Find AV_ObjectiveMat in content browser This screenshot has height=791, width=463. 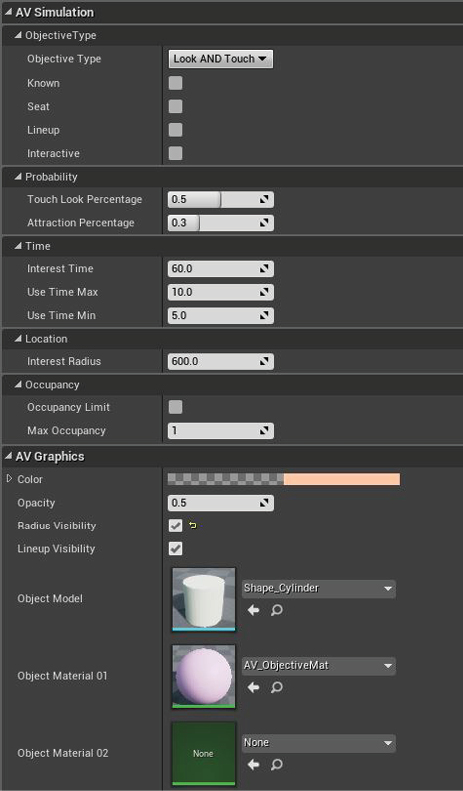[x=276, y=688]
